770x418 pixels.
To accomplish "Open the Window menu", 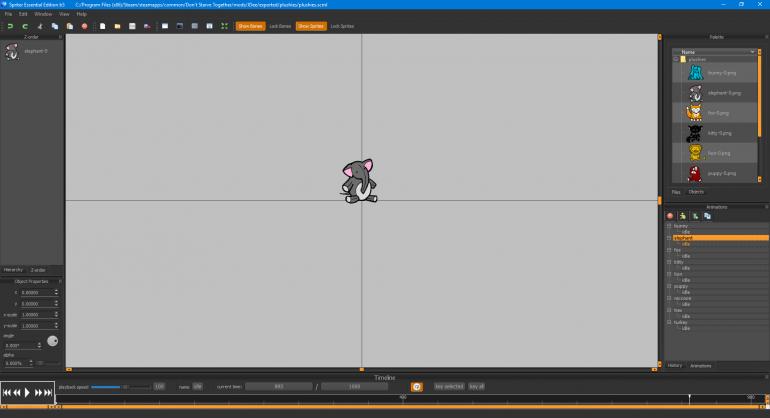I will pyautogui.click(x=43, y=14).
